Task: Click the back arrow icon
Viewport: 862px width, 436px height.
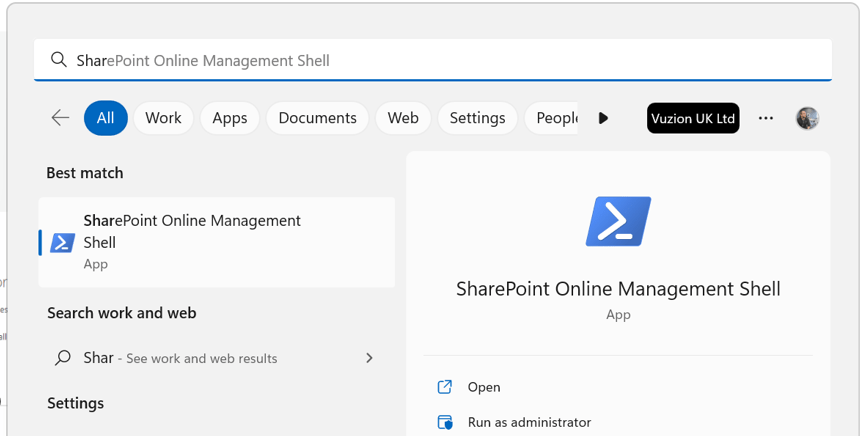Action: [x=60, y=118]
